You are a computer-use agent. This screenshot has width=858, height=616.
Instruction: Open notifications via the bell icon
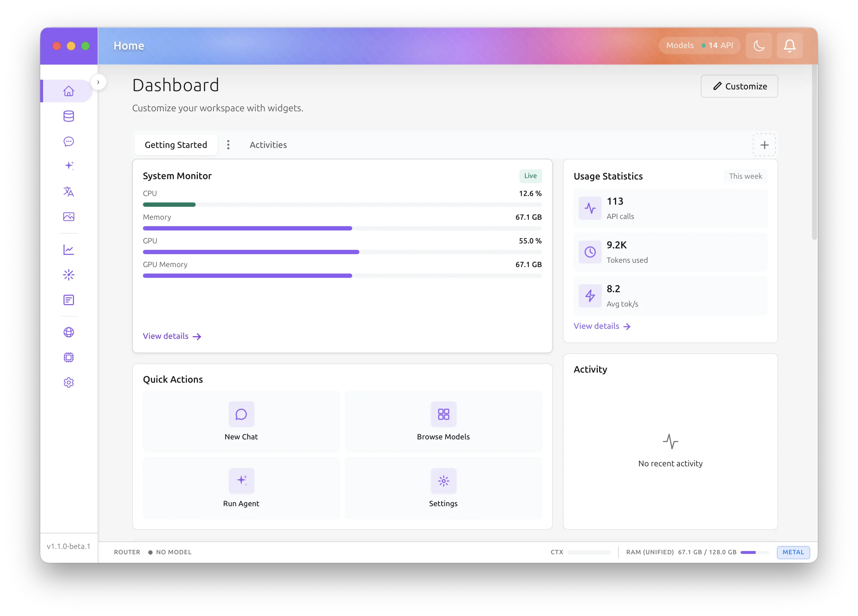789,45
